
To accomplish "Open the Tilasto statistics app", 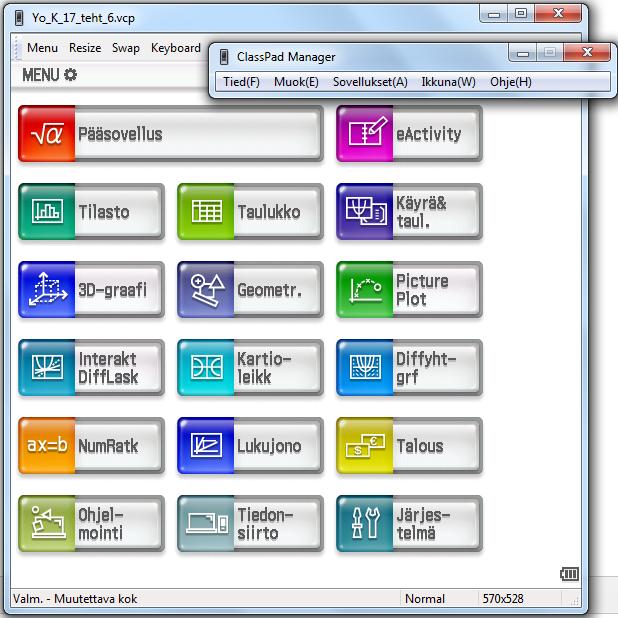I will [91, 212].
